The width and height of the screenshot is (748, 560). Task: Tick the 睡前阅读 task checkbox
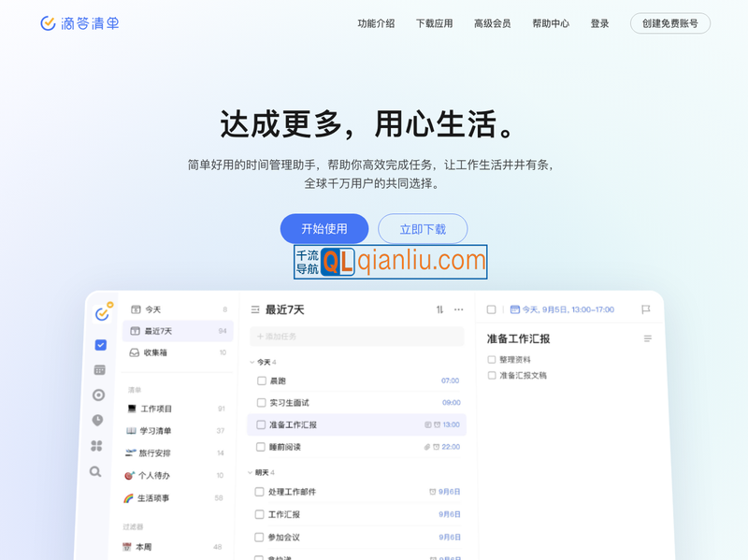pyautogui.click(x=260, y=447)
